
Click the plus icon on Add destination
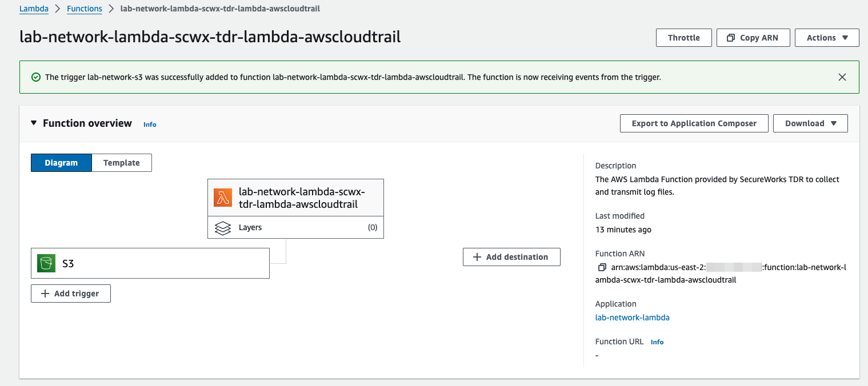click(478, 257)
